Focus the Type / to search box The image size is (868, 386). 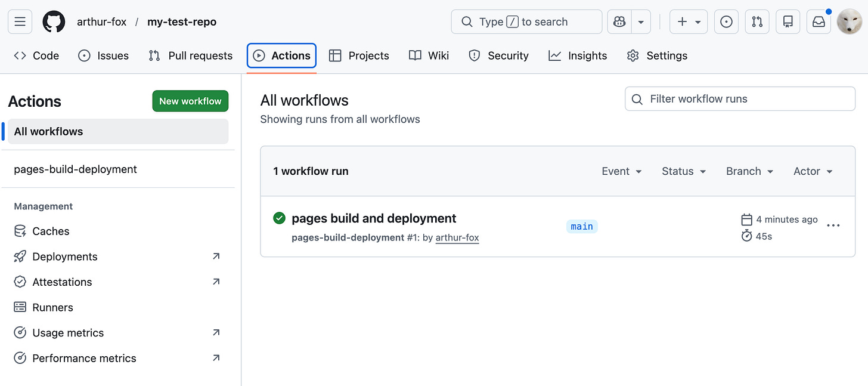pos(526,22)
